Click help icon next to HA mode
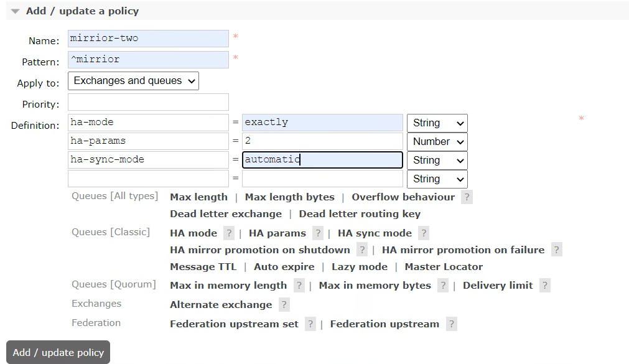Image resolution: width=629 pixels, height=364 pixels. tap(229, 233)
